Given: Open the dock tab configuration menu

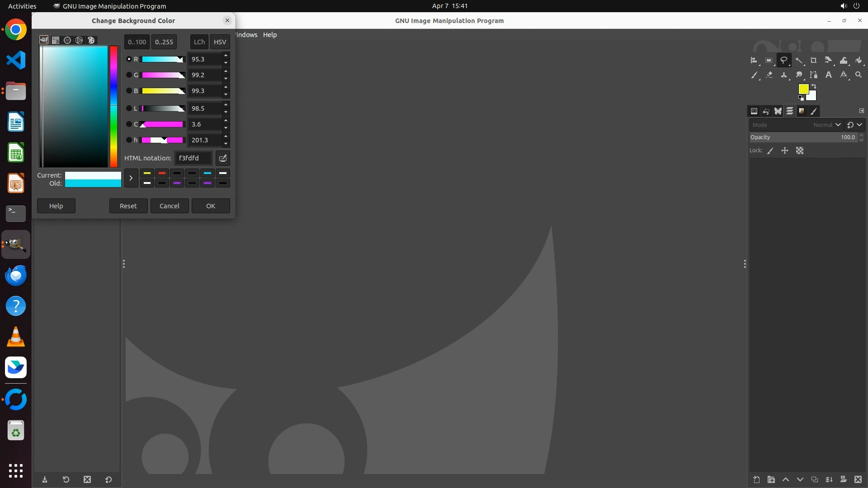Looking at the screenshot, I should [861, 111].
